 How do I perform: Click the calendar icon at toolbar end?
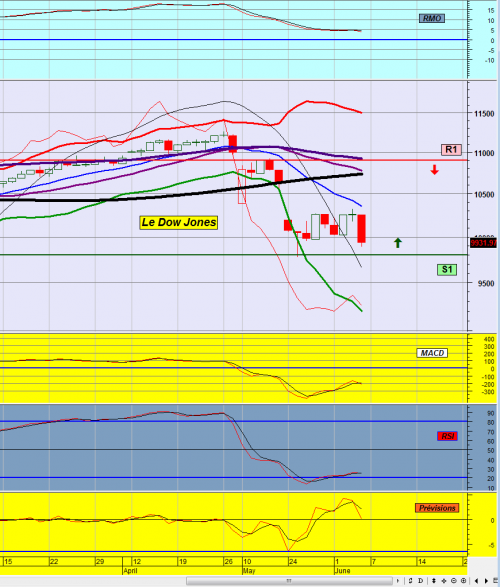pos(496,581)
